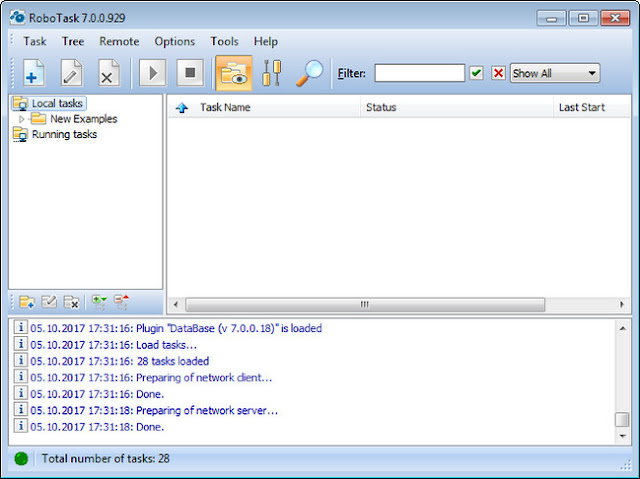Click the Edit task pencil icon
This screenshot has height=479, width=640.
tap(71, 73)
